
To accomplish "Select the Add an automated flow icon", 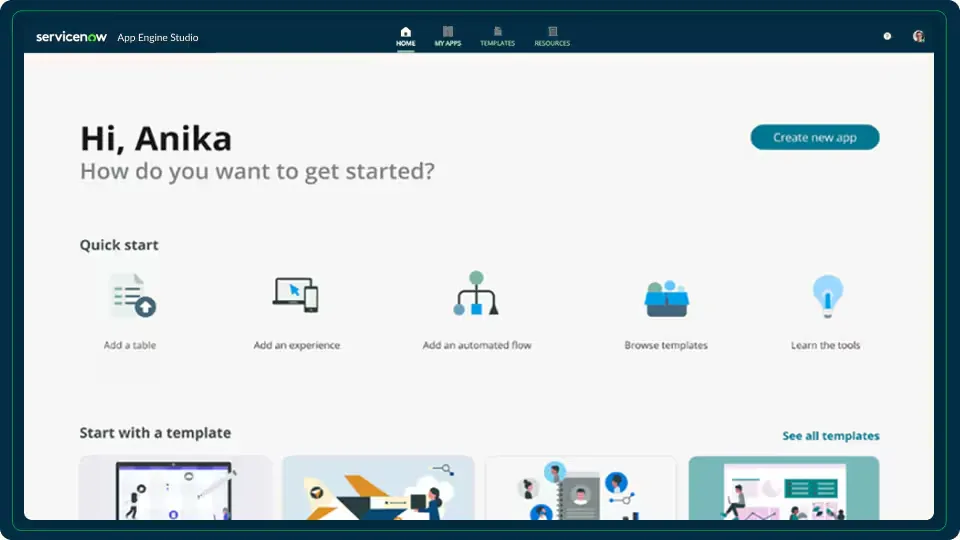I will tap(476, 294).
